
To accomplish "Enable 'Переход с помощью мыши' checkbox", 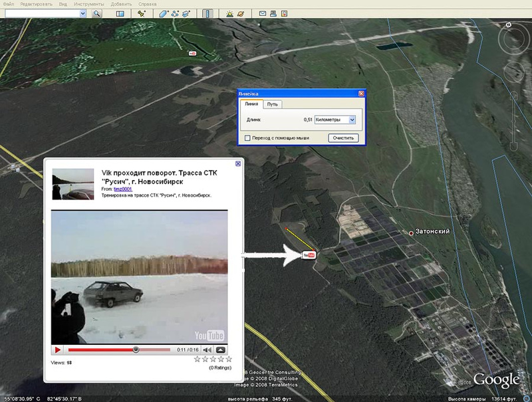I will coord(247,138).
